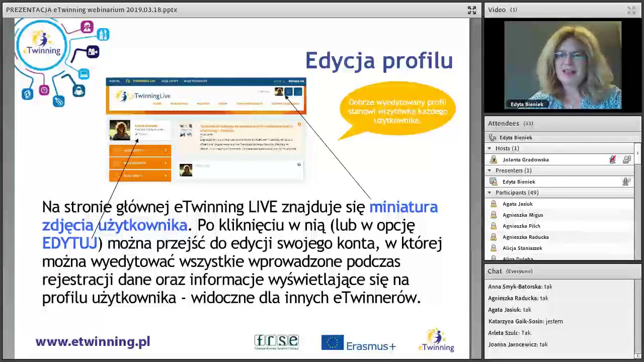644x362 pixels.
Task: Click the webcam sharing icon for Jolanta Gradowska
Action: coord(626,159)
